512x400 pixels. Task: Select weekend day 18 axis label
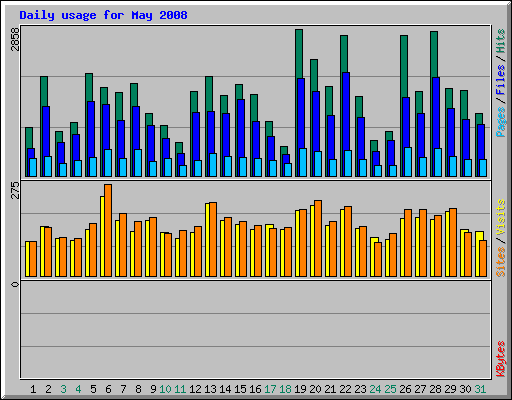coord(285,389)
